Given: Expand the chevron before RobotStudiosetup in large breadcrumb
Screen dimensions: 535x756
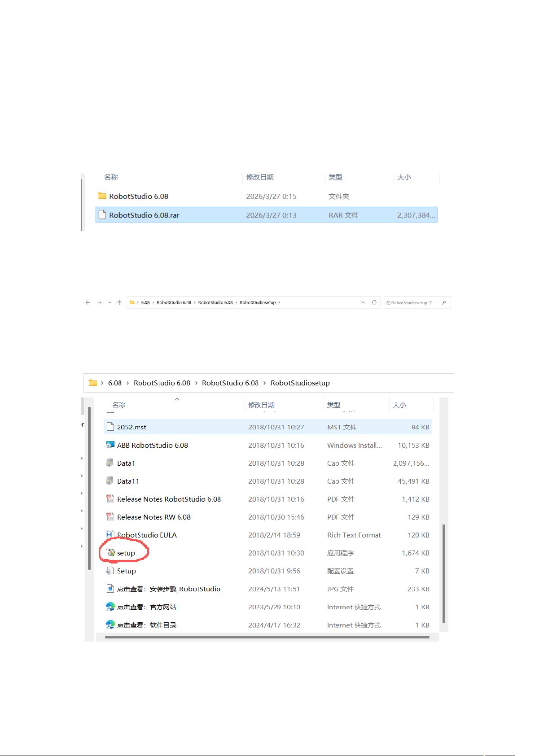Looking at the screenshot, I should pos(265,383).
